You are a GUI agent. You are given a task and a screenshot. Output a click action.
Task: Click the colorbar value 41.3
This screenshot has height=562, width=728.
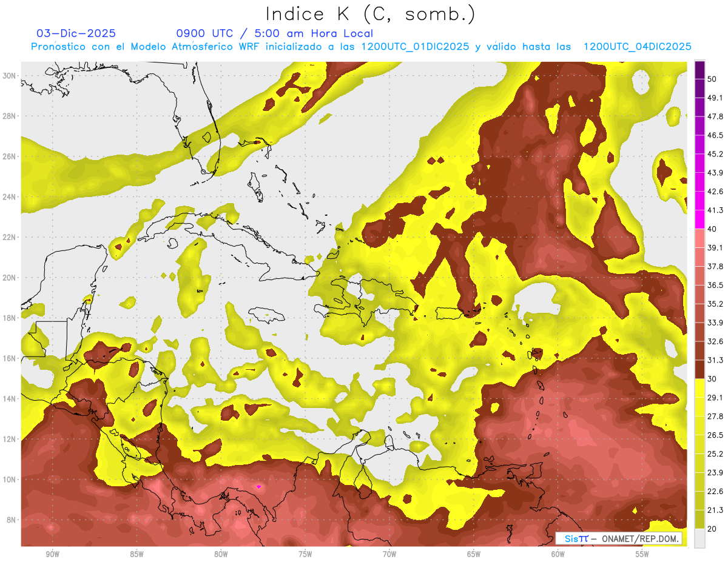[715, 210]
